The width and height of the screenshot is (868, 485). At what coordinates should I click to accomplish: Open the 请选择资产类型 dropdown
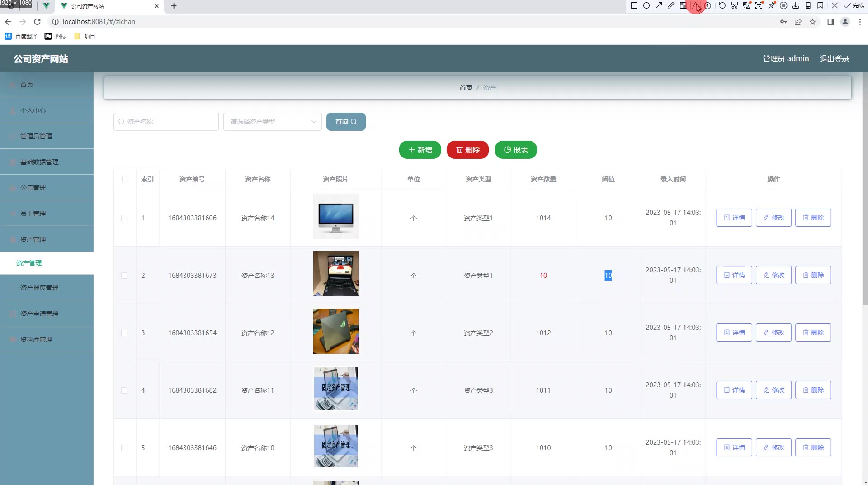[x=273, y=122]
